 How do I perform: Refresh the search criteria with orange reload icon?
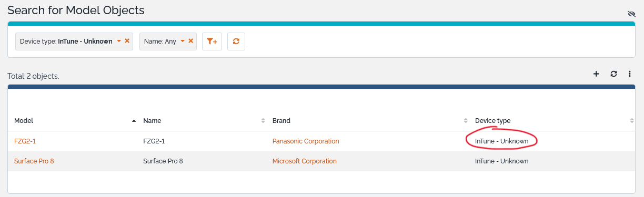pyautogui.click(x=236, y=42)
